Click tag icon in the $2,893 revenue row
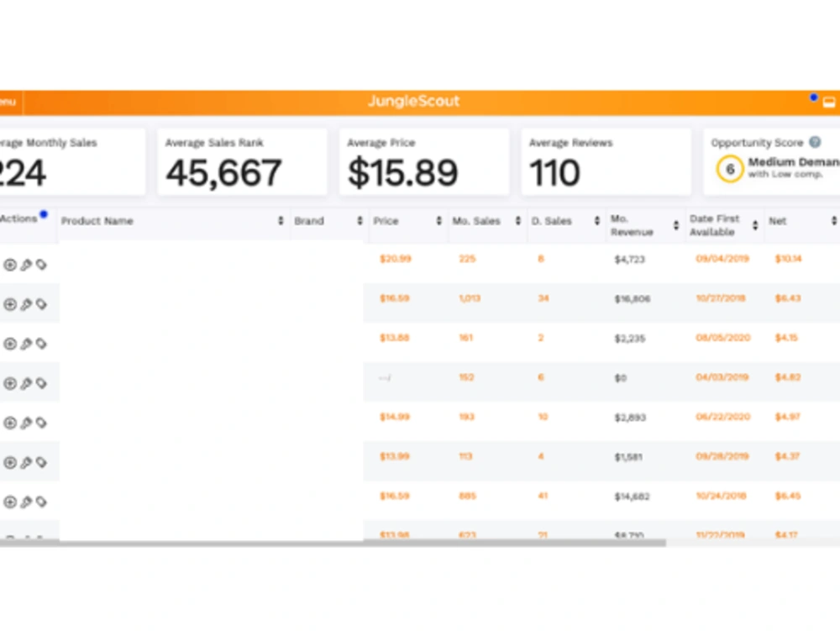Image resolution: width=840 pixels, height=631 pixels. coord(41,423)
